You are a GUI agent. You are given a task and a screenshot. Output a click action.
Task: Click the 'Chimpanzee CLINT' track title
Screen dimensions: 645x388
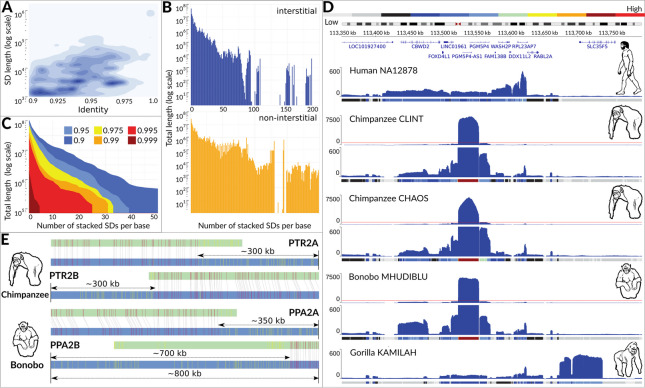(386, 119)
